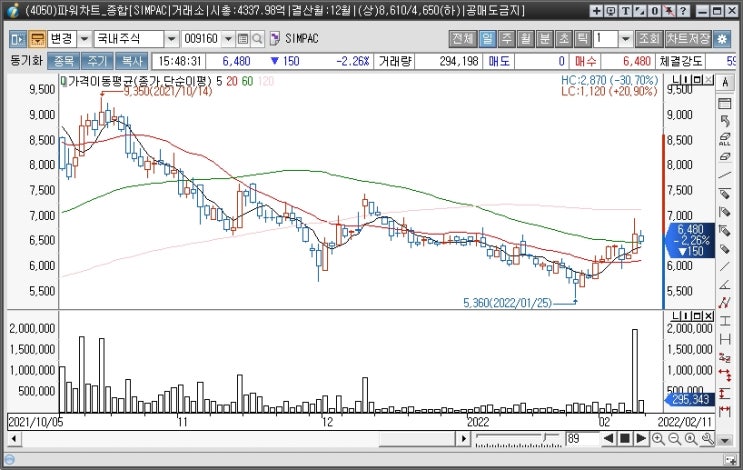The height and width of the screenshot is (470, 743).
Task: Toggle the 분 (minute) period button
Action: click(x=544, y=39)
